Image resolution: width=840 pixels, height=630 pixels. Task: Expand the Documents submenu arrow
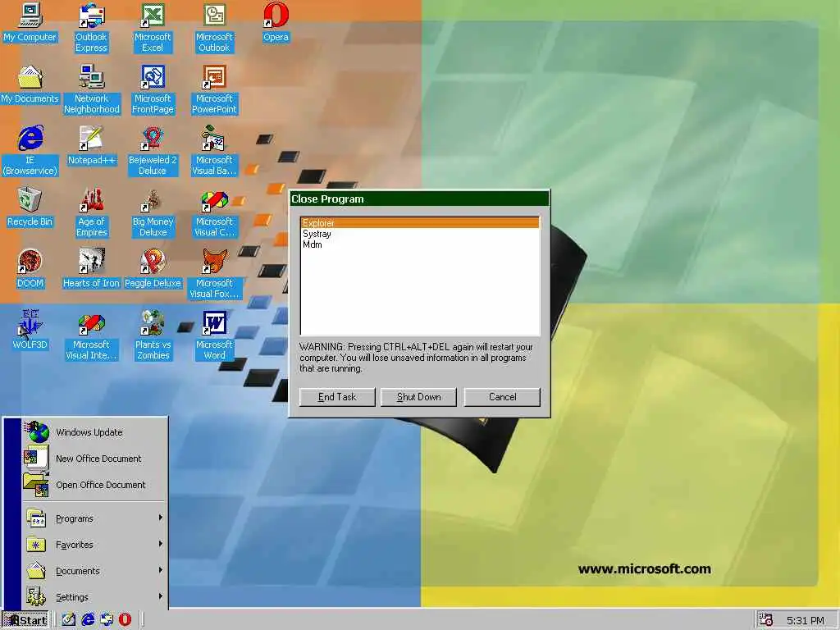[160, 571]
